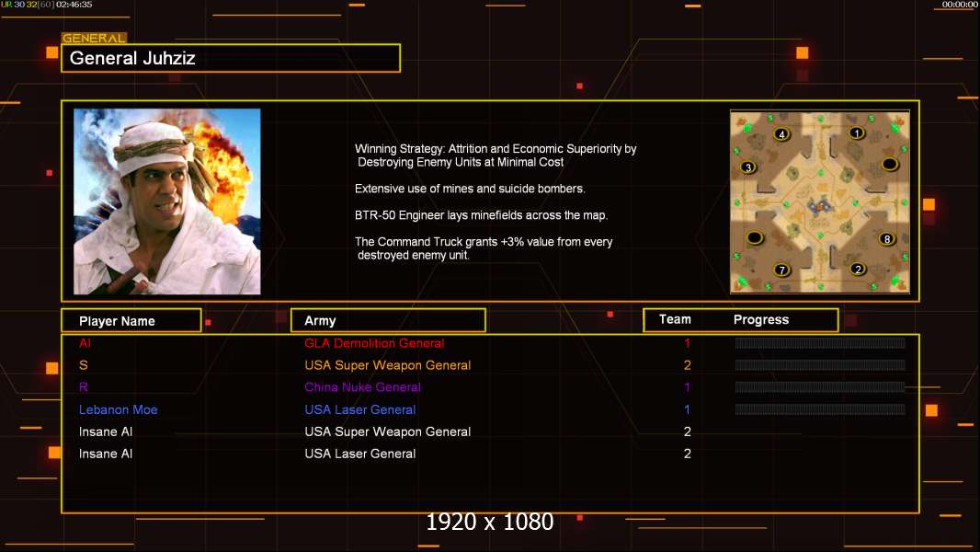The image size is (980, 552).
Task: Click start position marker 4 on minimap
Action: pos(781,133)
